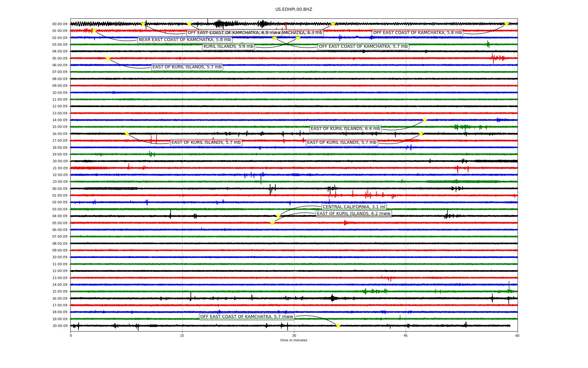Image resolution: width=588 pixels, height=368 pixels.
Task: Click the star marker for CENTRAL CALIFORNIA 3.1 ml
Action: 278,216
